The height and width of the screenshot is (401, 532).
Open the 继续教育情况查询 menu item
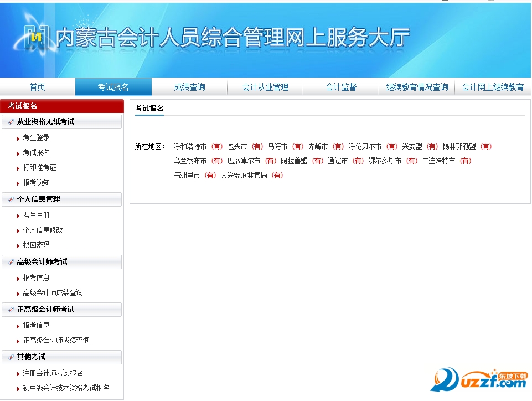(x=416, y=87)
